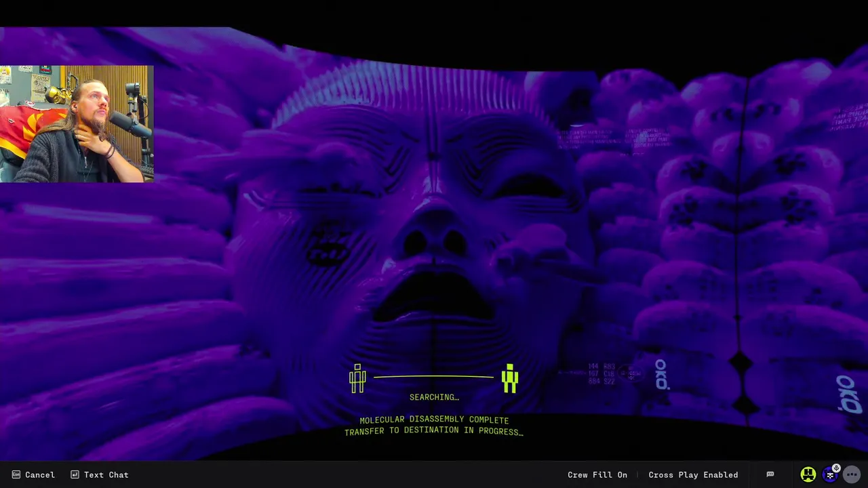Toggle the Cross Play Enabled setting
This screenshot has height=488, width=868.
tap(693, 475)
